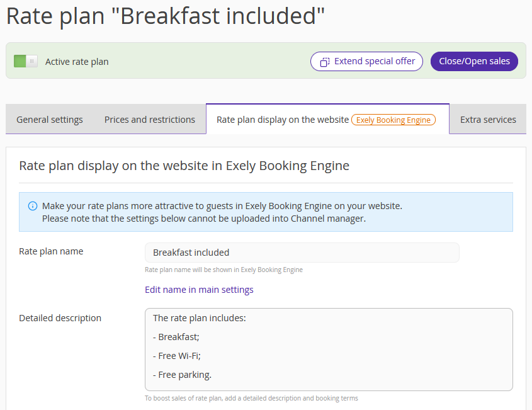Focus the Rate plan name field
This screenshot has width=532, height=410.
302,253
